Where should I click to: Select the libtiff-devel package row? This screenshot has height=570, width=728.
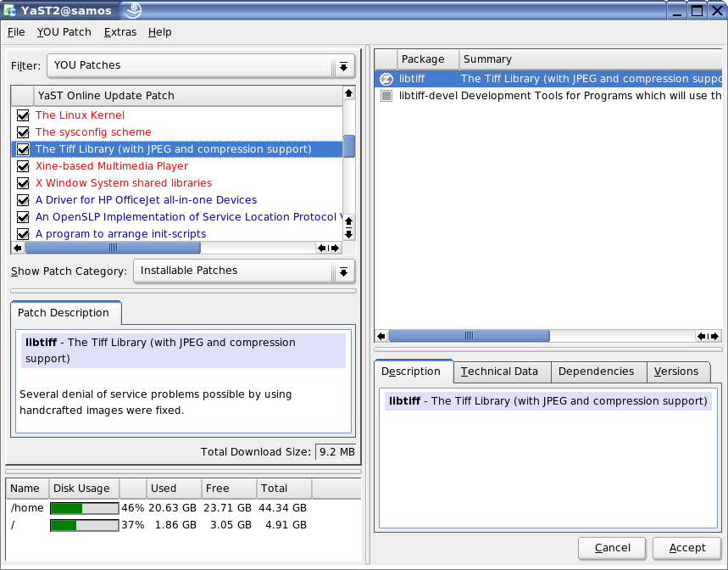click(548, 96)
